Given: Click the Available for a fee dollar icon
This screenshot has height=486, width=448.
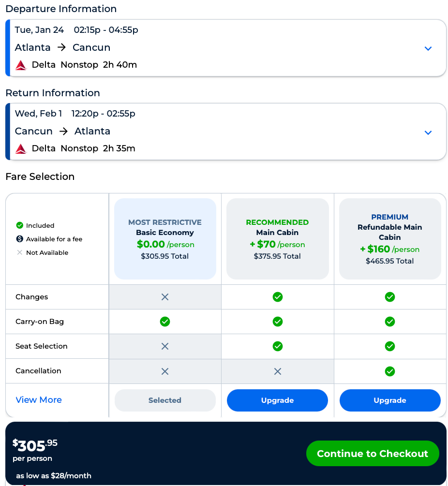Looking at the screenshot, I should pos(20,239).
